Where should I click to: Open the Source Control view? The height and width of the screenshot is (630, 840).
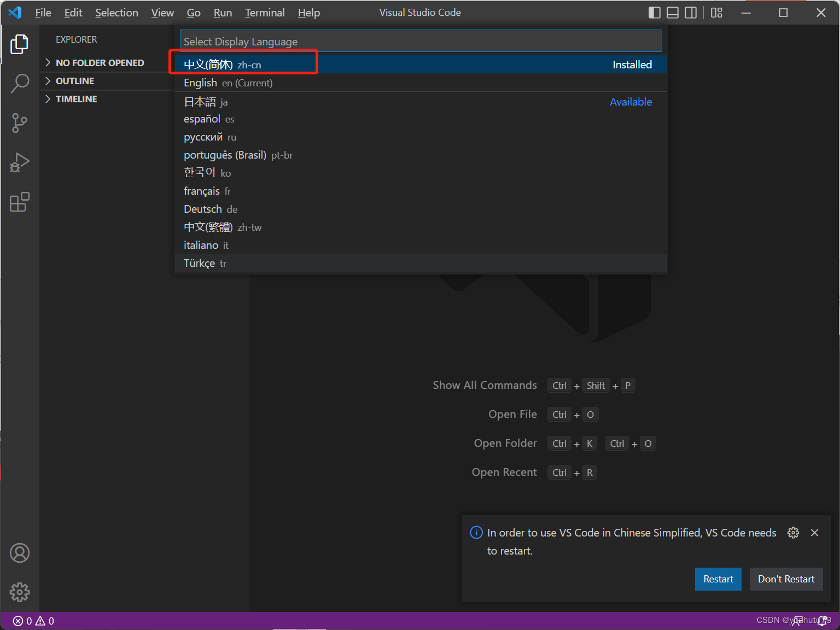pos(20,123)
